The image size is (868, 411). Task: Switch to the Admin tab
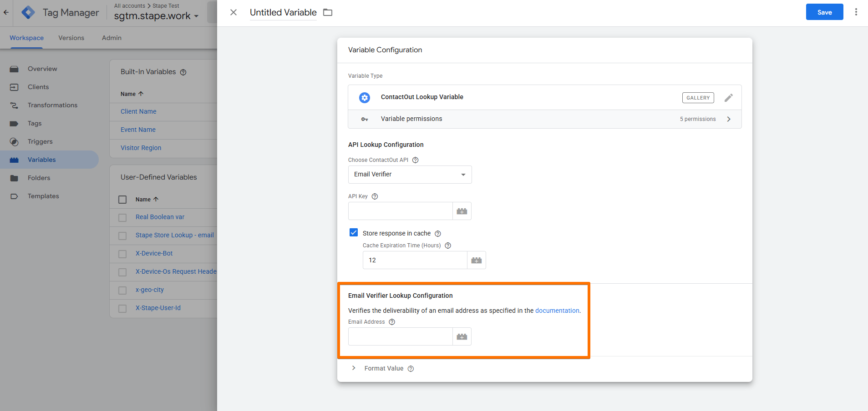pyautogui.click(x=112, y=38)
